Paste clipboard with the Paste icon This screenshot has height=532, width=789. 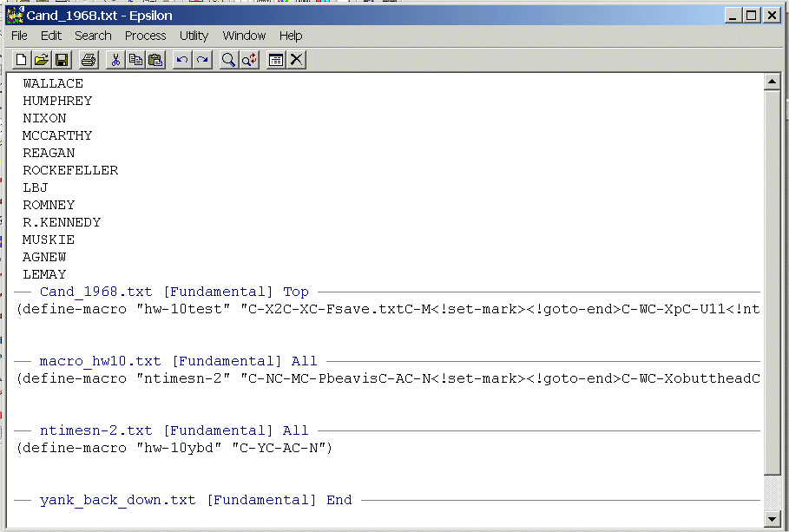(155, 59)
